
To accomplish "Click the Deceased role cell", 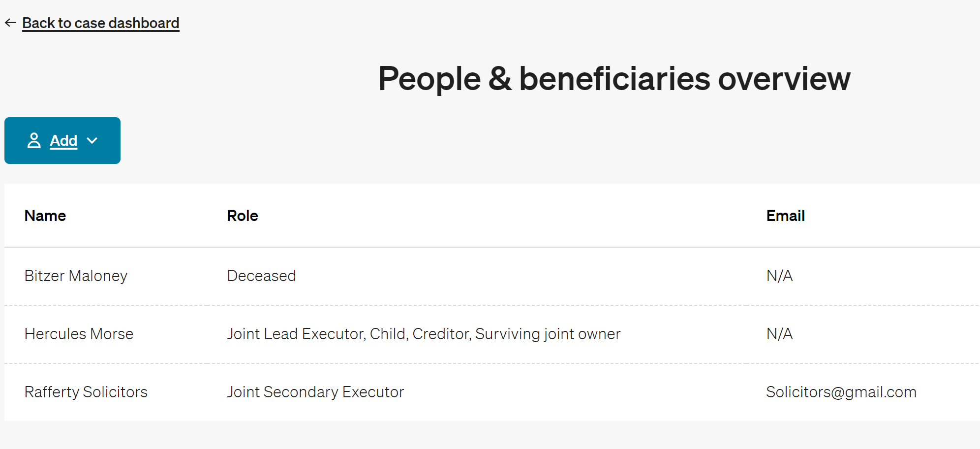I will point(262,276).
